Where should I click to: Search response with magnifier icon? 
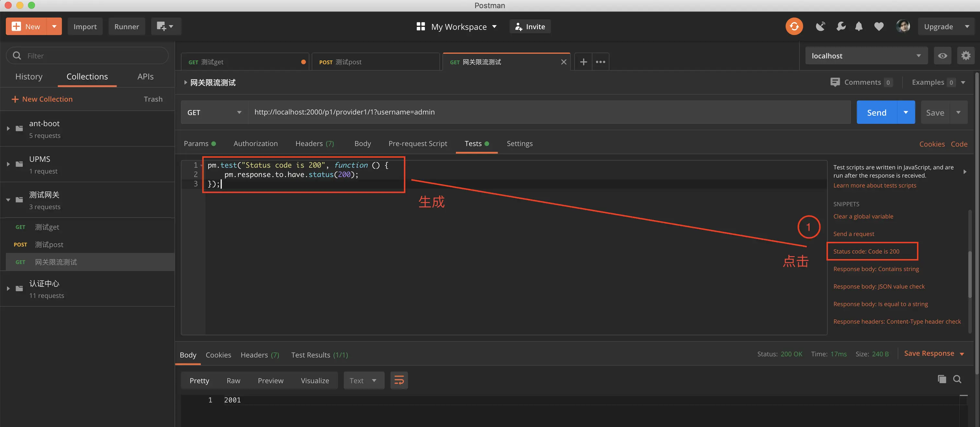957,379
